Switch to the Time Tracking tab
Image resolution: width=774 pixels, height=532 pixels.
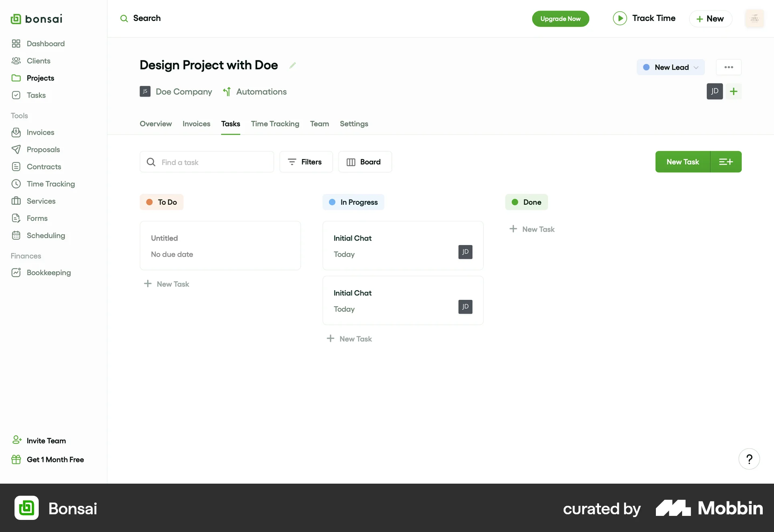tap(275, 124)
